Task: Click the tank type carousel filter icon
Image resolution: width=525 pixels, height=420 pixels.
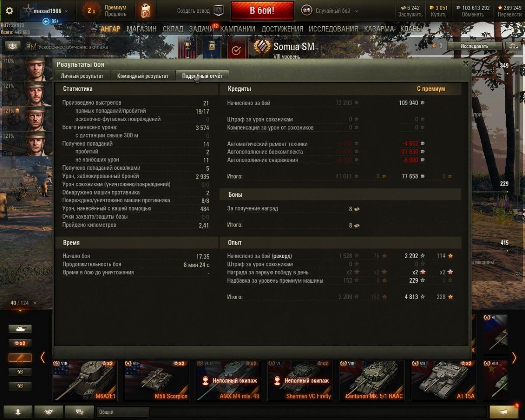Action: click(x=20, y=329)
